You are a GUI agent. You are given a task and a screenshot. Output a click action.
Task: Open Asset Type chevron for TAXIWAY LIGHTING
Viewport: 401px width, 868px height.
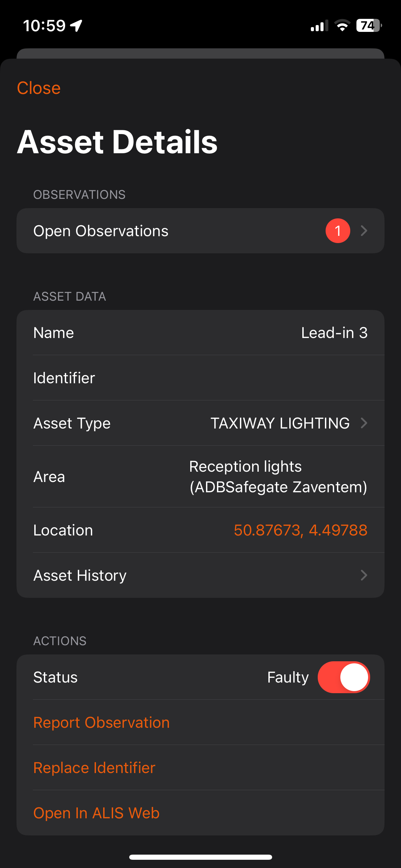tap(364, 423)
